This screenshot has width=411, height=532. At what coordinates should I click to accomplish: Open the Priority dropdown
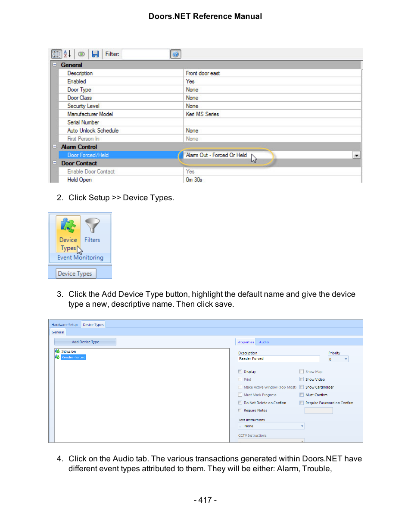pos(346,359)
